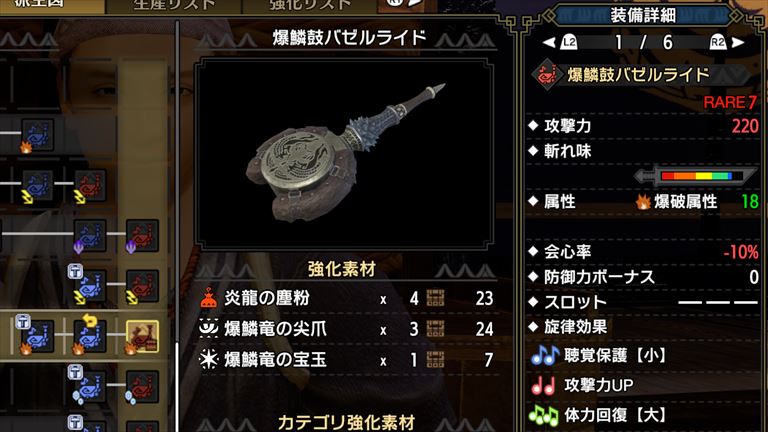Image resolution: width=768 pixels, height=432 pixels.
Task: Click the weapon preview image
Action: (x=344, y=153)
